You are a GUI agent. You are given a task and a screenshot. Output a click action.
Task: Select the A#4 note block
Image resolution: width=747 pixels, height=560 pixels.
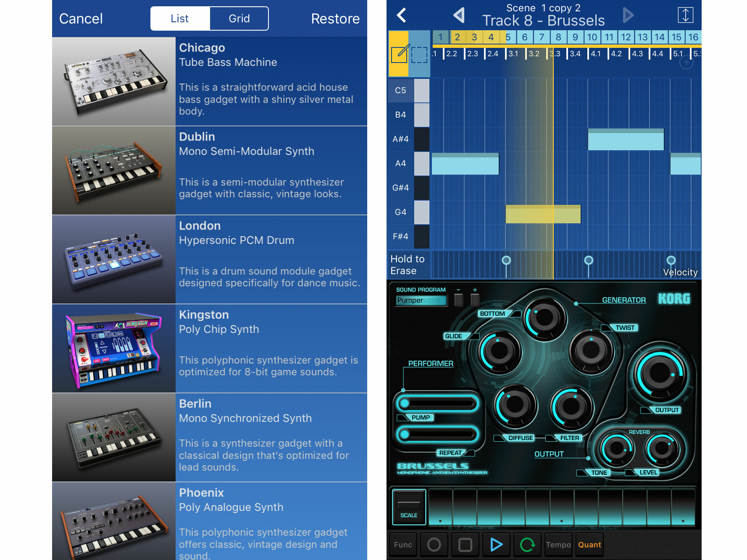626,139
